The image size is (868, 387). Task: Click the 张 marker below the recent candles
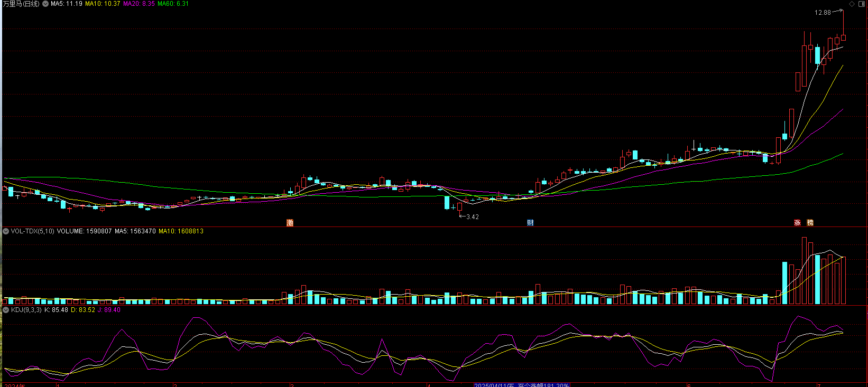coord(797,223)
